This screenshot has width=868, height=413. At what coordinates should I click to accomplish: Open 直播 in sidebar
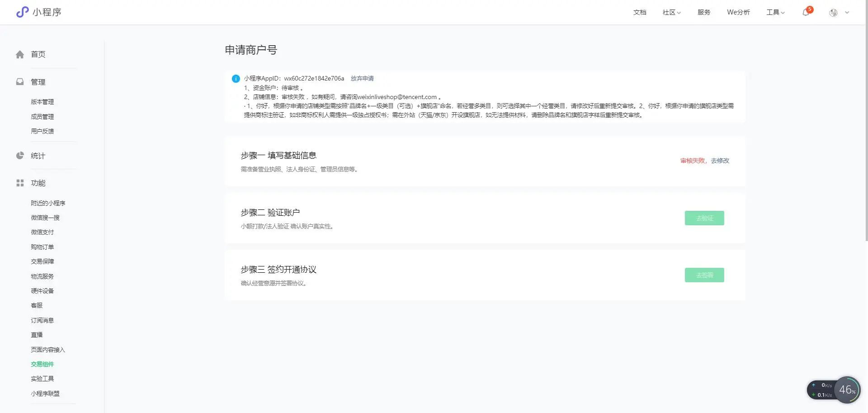click(37, 335)
